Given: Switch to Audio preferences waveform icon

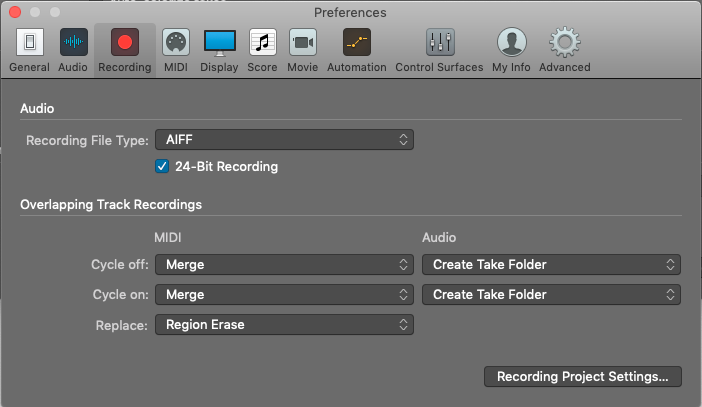Looking at the screenshot, I should (73, 44).
